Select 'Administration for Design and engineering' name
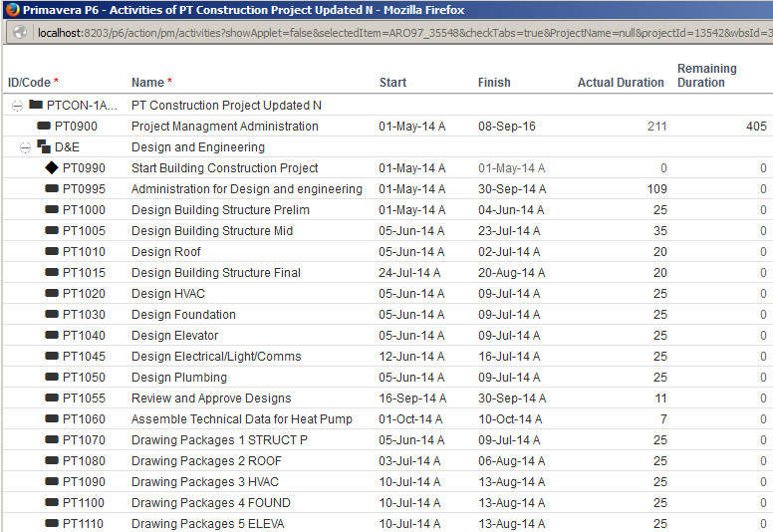The width and height of the screenshot is (773, 532). tap(246, 189)
